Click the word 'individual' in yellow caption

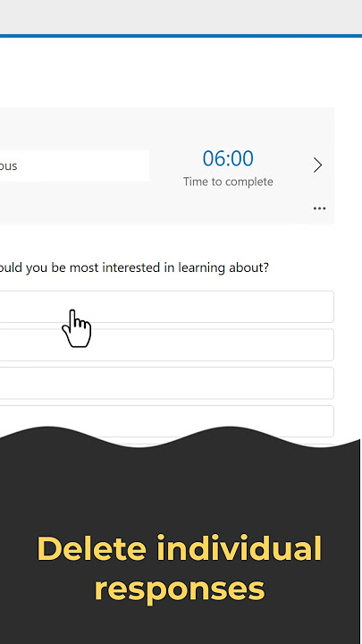[x=239, y=549]
